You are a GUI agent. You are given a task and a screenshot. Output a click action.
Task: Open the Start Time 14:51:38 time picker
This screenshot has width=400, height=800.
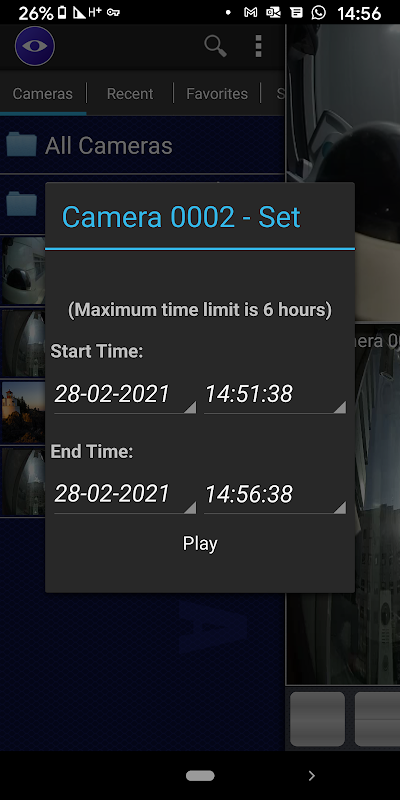[275, 394]
